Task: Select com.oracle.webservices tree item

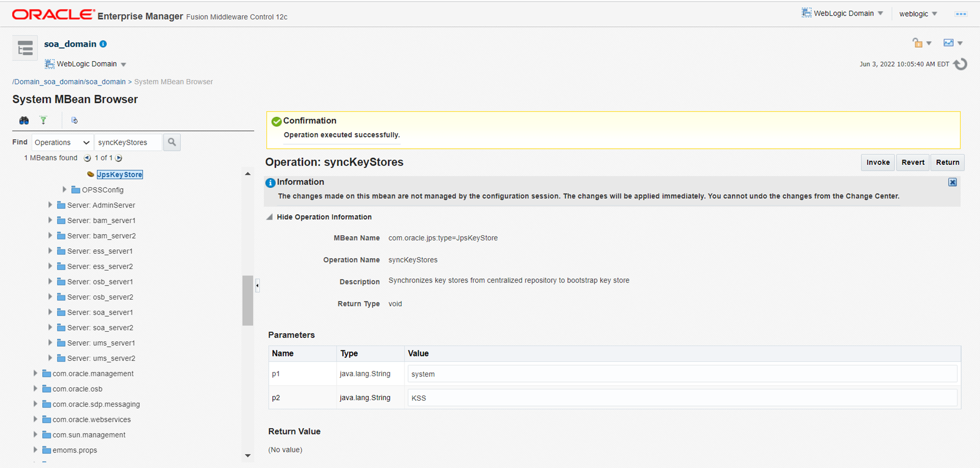Action: click(91, 419)
